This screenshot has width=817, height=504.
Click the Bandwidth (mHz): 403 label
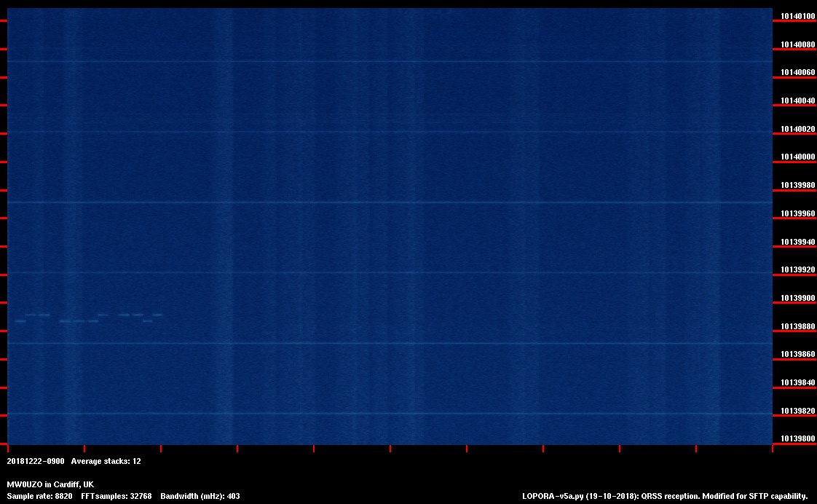[x=200, y=496]
